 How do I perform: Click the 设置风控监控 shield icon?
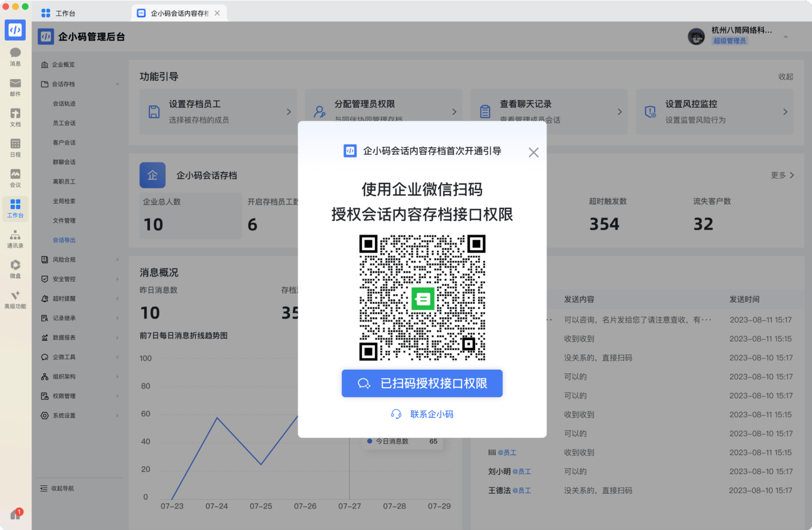tap(651, 112)
